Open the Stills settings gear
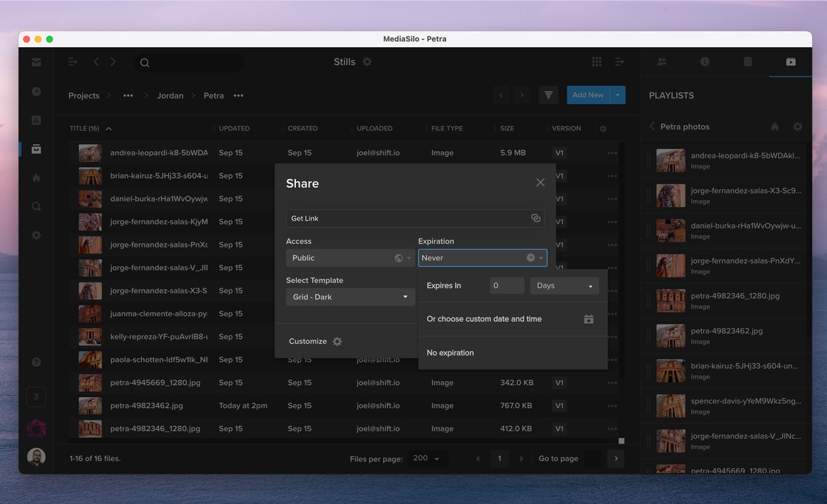 (367, 62)
